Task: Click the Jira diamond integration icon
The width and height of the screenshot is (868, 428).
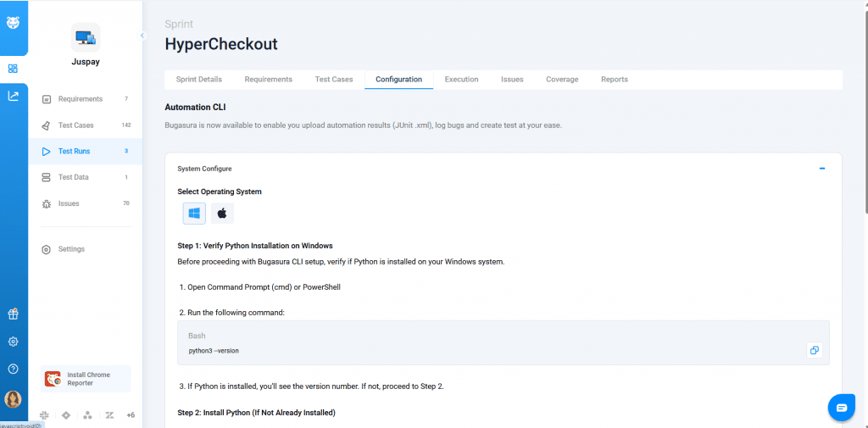Action: coord(66,415)
